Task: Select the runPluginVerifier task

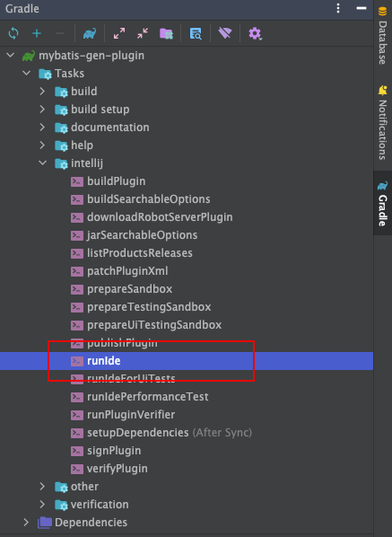Action: [x=131, y=414]
